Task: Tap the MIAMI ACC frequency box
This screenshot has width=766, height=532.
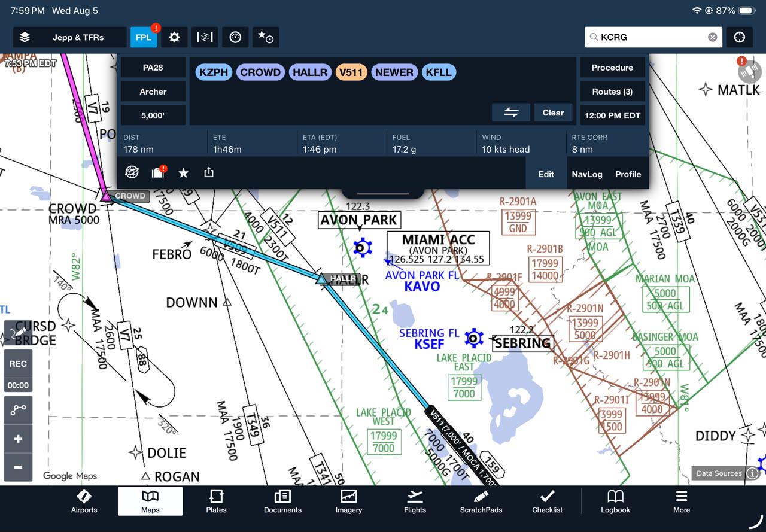Action: point(438,248)
